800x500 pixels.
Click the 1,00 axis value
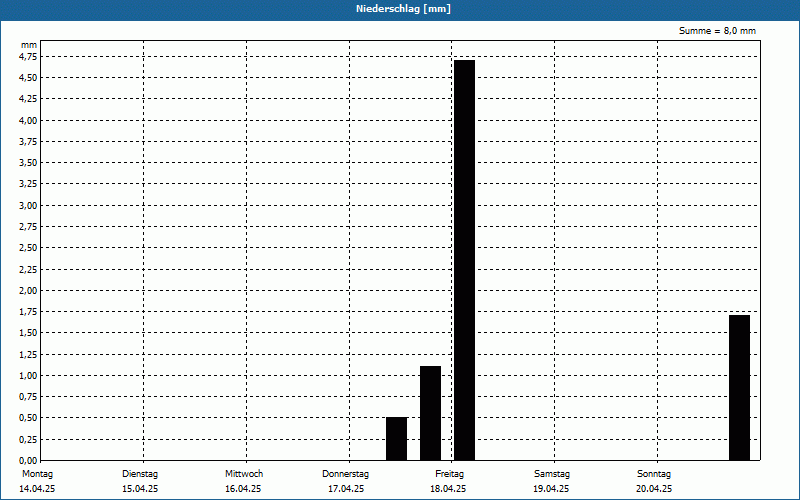tap(28, 376)
